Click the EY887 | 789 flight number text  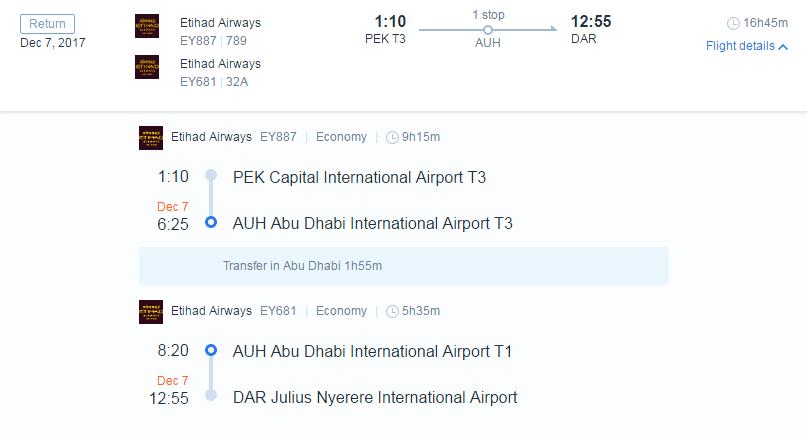(x=213, y=41)
